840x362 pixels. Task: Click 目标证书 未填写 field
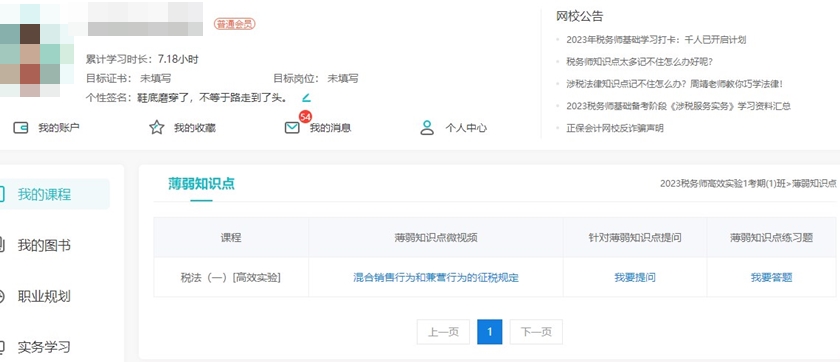tap(129, 79)
